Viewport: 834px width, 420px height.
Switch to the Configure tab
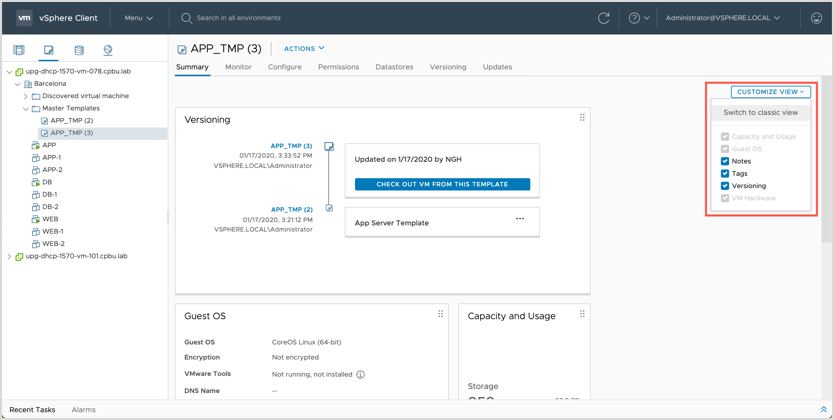[285, 67]
